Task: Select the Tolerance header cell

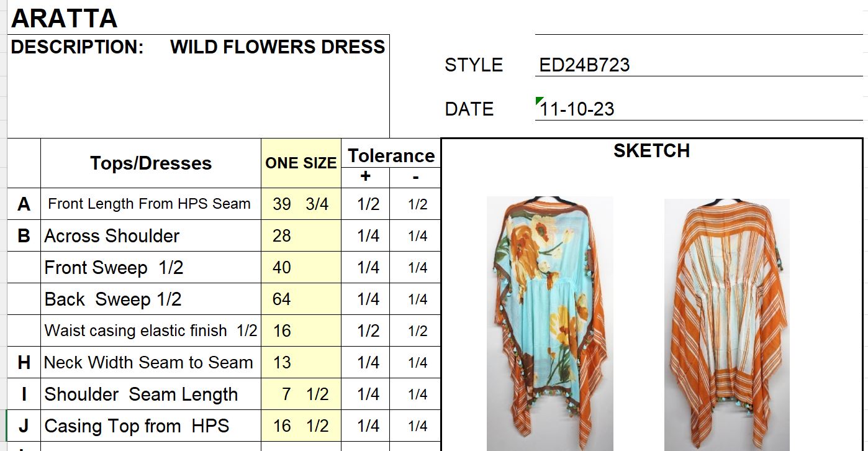Action: coord(391,155)
